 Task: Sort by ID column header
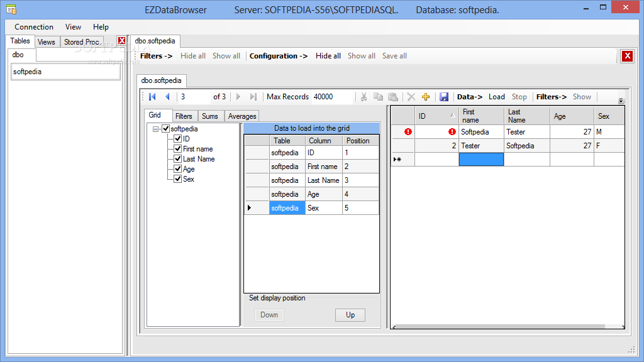coord(436,116)
